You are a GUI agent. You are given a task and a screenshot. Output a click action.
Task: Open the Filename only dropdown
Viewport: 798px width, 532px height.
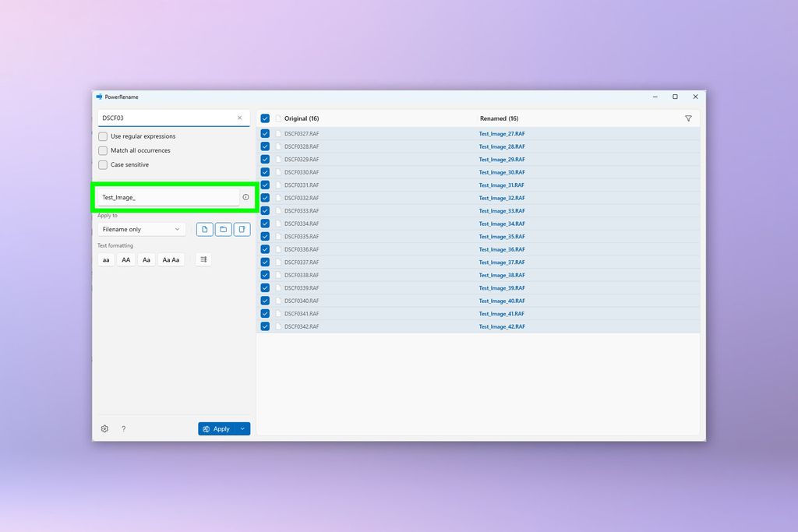click(141, 229)
